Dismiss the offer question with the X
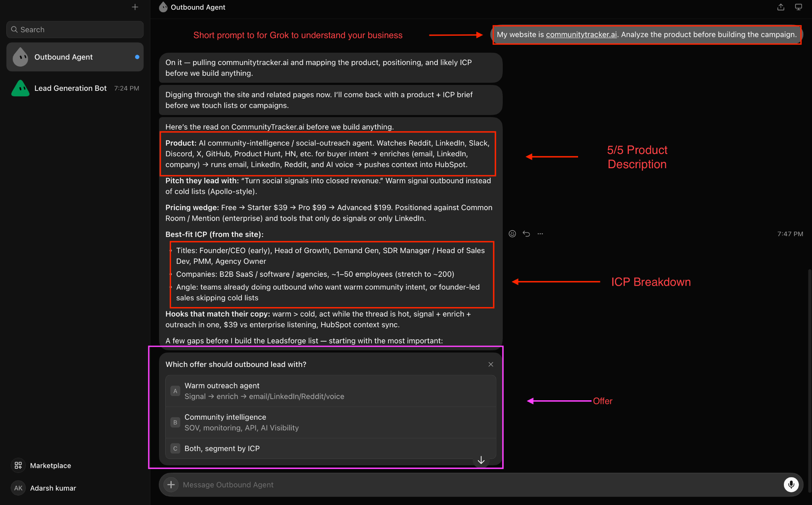The height and width of the screenshot is (505, 812). pos(491,364)
